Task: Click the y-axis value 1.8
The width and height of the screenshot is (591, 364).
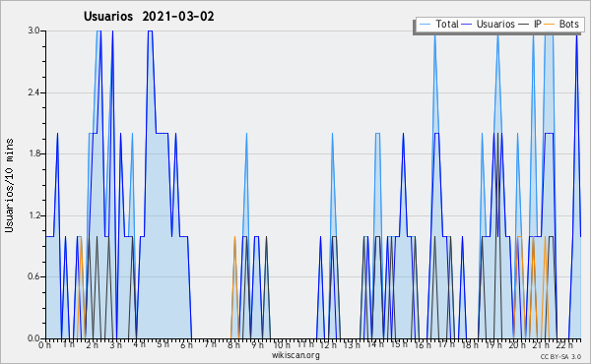Action: click(x=34, y=153)
